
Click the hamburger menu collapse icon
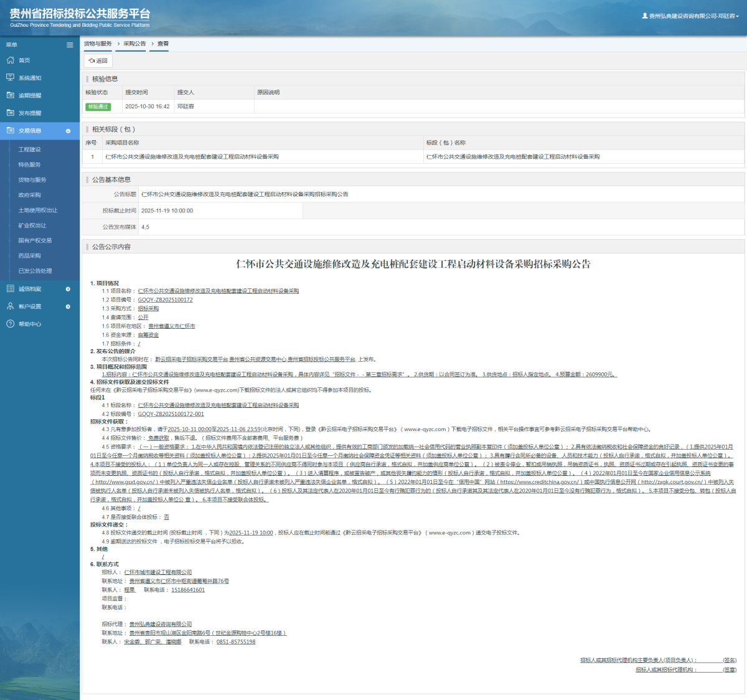coord(70,45)
